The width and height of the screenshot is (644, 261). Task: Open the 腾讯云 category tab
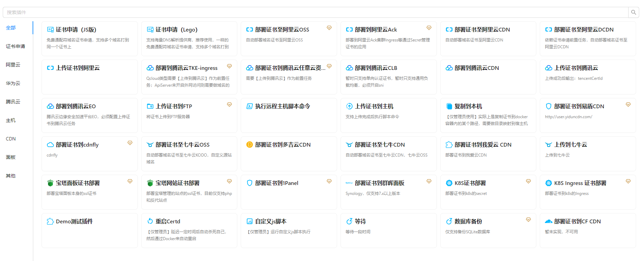(13, 102)
